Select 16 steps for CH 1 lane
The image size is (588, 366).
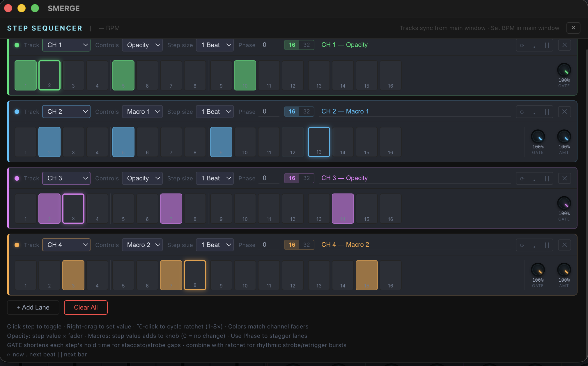pyautogui.click(x=292, y=45)
